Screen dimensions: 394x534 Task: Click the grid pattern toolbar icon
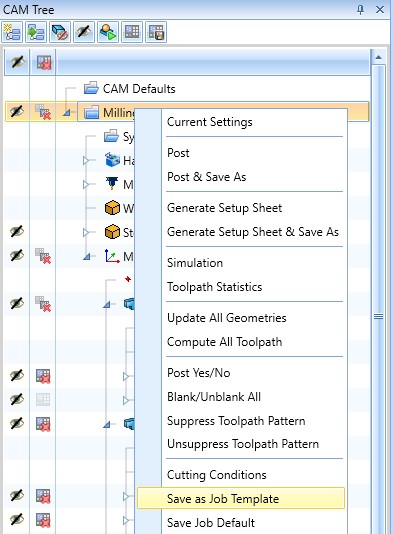132,32
